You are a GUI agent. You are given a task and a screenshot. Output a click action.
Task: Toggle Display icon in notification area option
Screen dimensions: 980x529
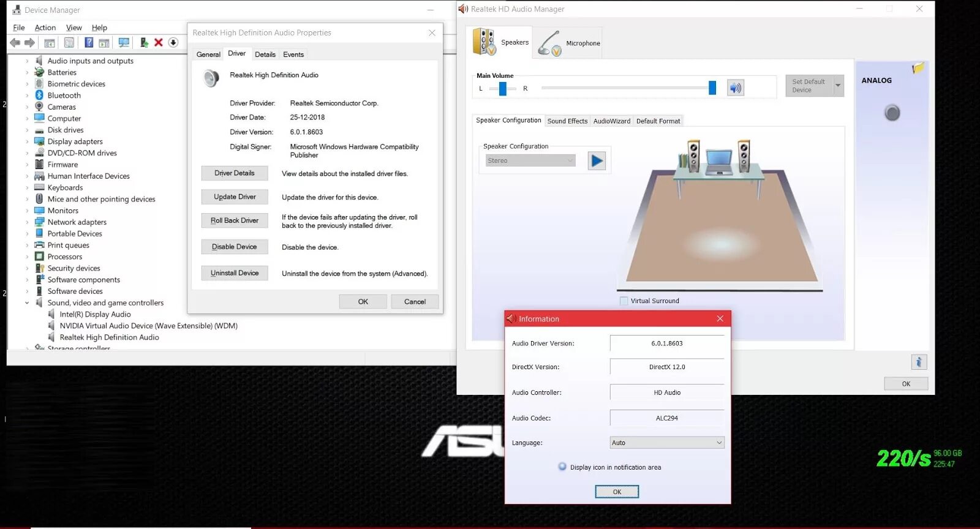[562, 467]
